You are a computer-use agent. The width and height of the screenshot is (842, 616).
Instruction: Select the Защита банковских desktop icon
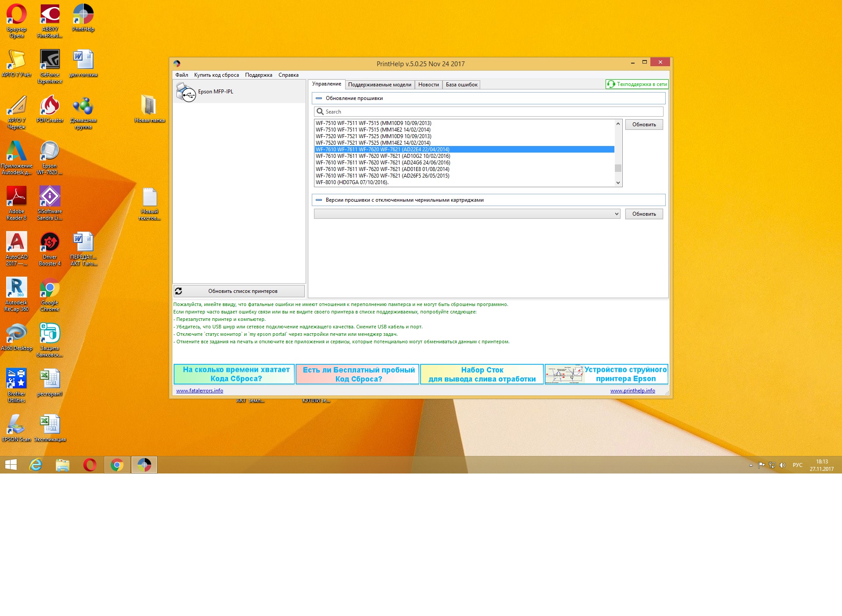(x=50, y=340)
